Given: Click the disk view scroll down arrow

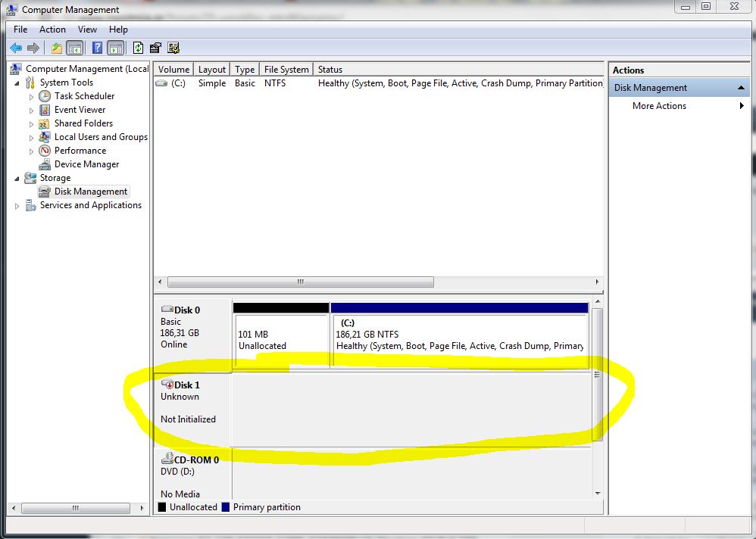Looking at the screenshot, I should pyautogui.click(x=598, y=494).
